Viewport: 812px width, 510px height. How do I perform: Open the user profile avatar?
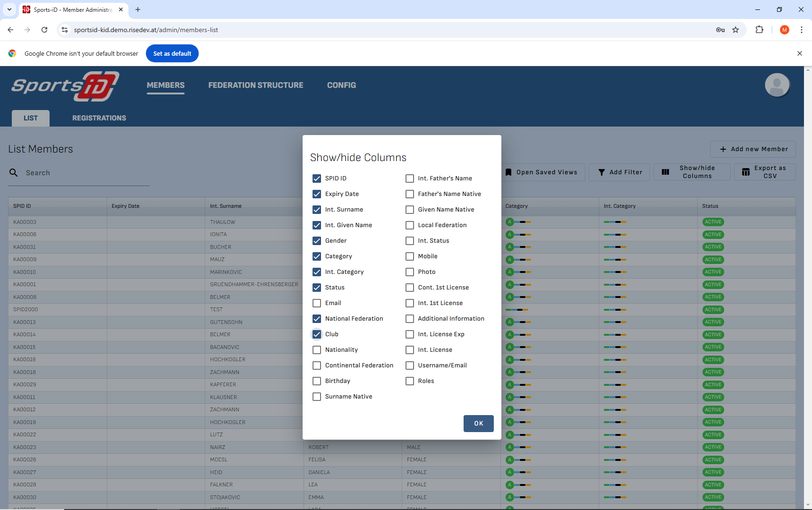777,85
